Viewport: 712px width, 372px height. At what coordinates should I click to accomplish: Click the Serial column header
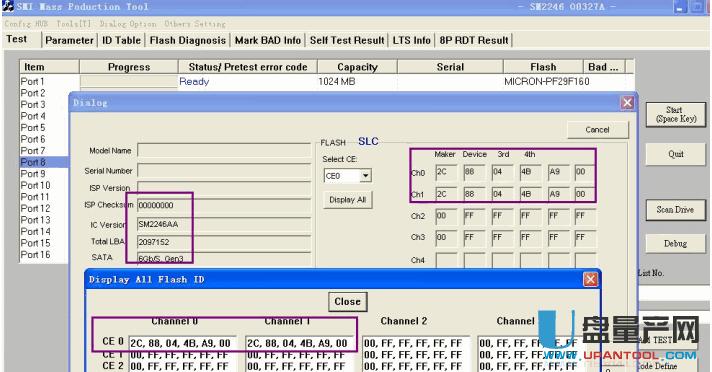[450, 67]
